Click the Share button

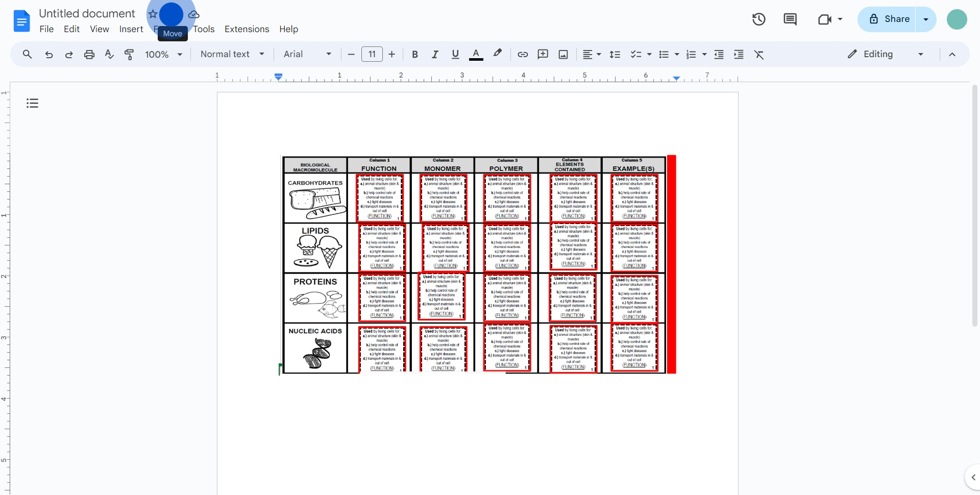tap(887, 19)
